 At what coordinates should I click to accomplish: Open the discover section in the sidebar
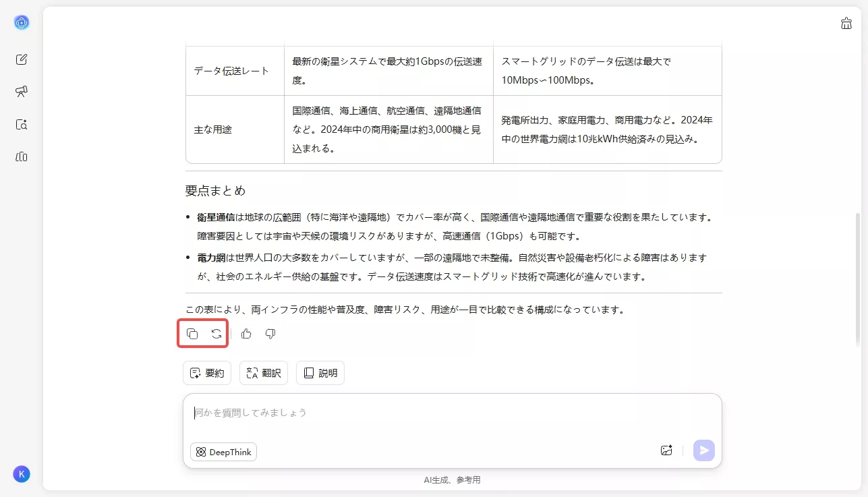pos(21,91)
